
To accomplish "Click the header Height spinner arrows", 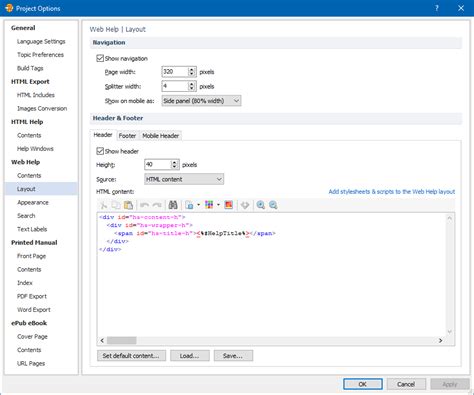I will coord(174,165).
